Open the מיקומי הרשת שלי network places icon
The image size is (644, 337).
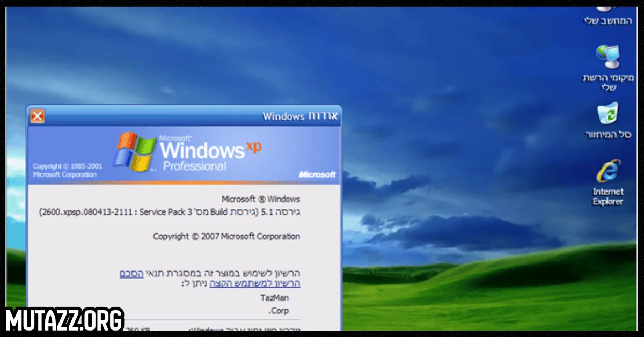pyautogui.click(x=607, y=59)
